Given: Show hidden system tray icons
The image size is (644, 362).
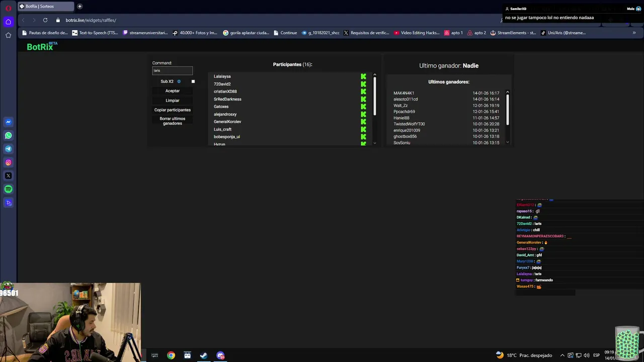Looking at the screenshot, I should tap(562, 355).
